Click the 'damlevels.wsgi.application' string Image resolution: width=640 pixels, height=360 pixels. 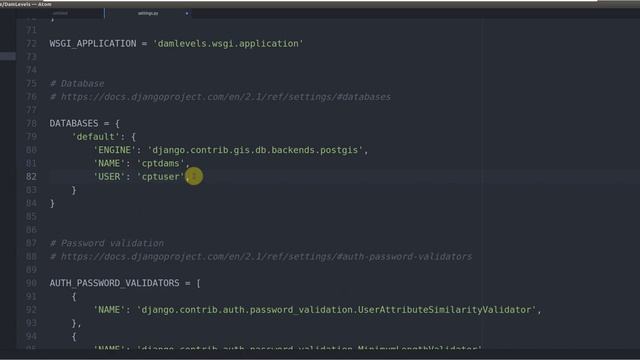pyautogui.click(x=228, y=44)
